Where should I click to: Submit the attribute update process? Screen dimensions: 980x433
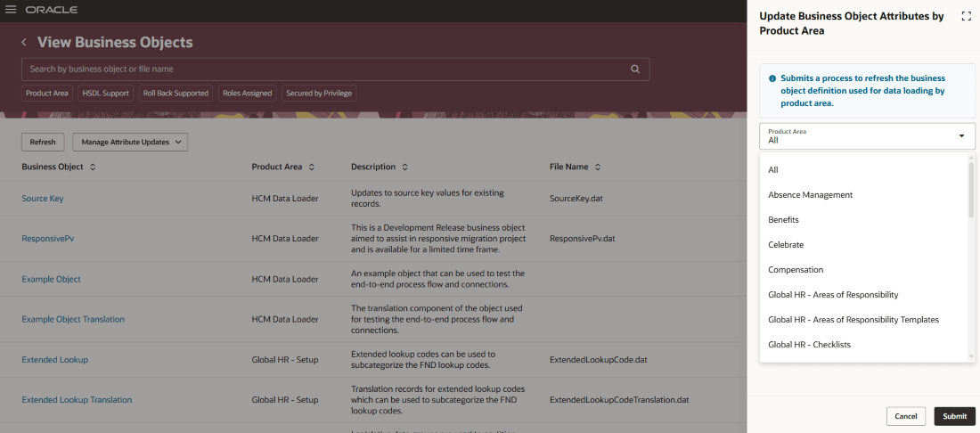[x=954, y=416]
